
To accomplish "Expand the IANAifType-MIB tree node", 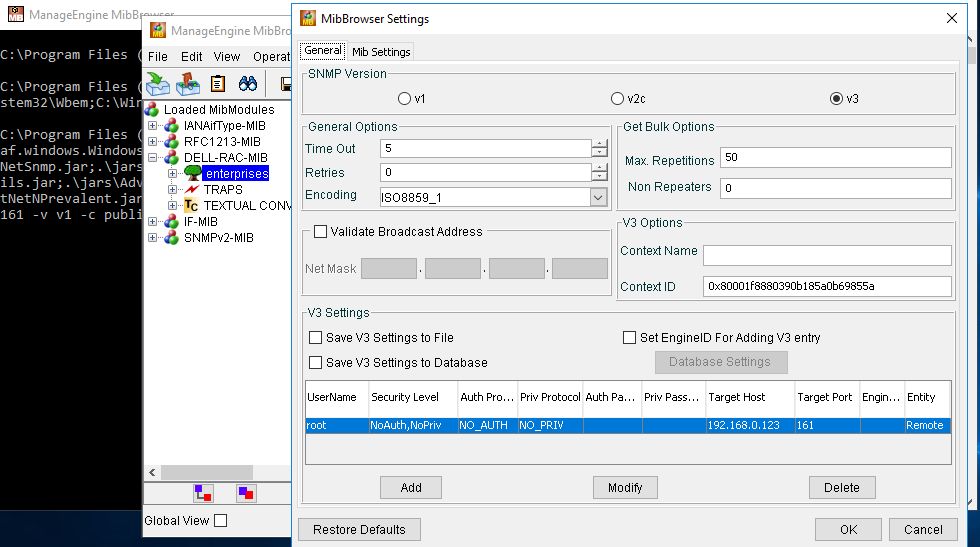I will [x=152, y=126].
